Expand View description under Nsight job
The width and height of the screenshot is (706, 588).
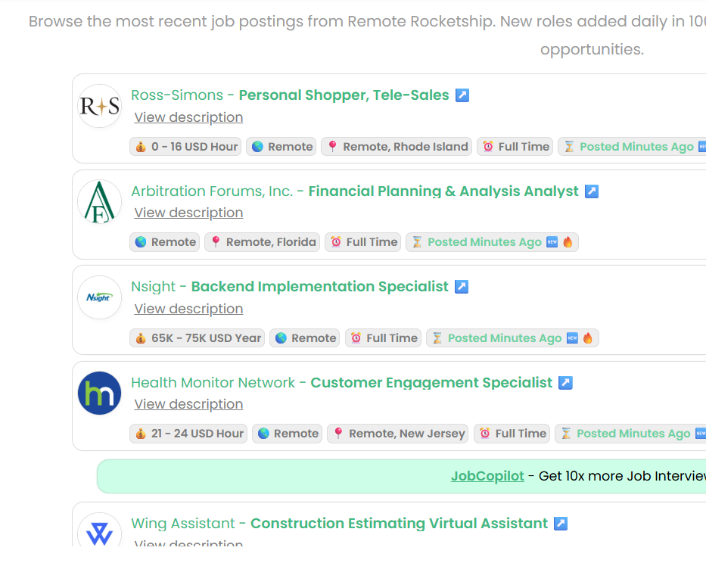click(x=188, y=309)
